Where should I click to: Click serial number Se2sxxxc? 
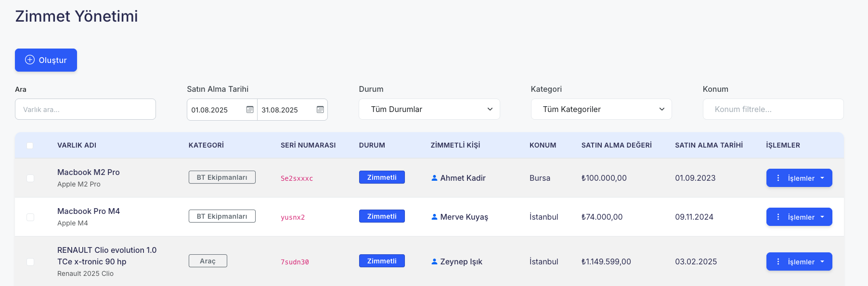pos(297,178)
